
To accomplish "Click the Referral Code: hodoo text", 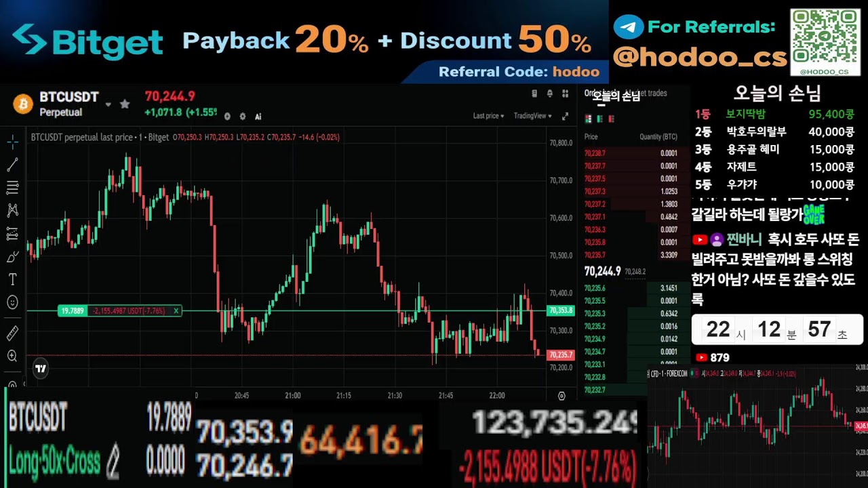I will (x=519, y=72).
